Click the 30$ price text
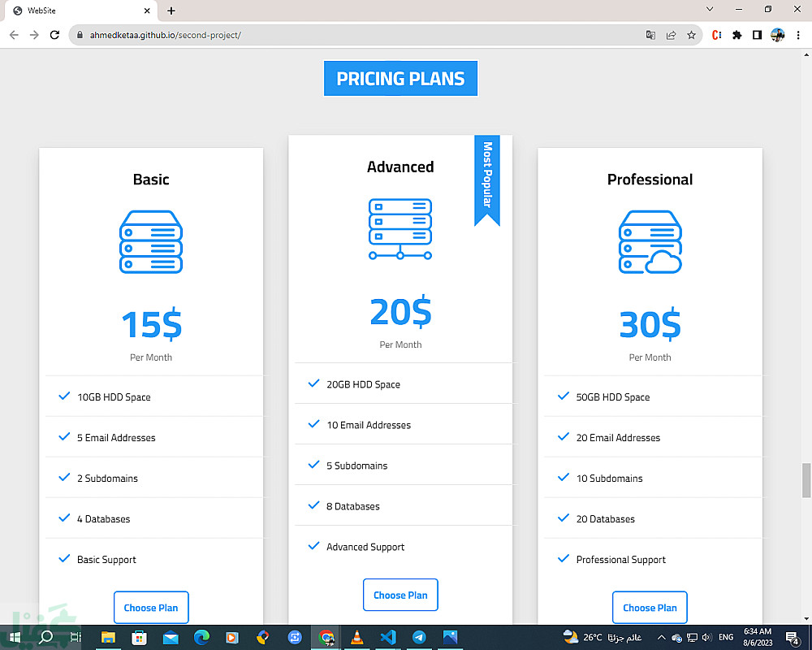Viewport: 812px width, 650px height. (650, 324)
